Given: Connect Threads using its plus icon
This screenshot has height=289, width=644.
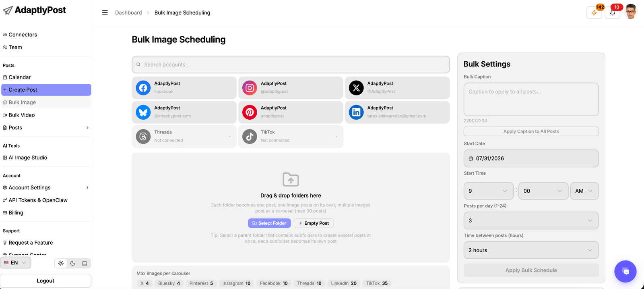Looking at the screenshot, I should click(x=230, y=137).
